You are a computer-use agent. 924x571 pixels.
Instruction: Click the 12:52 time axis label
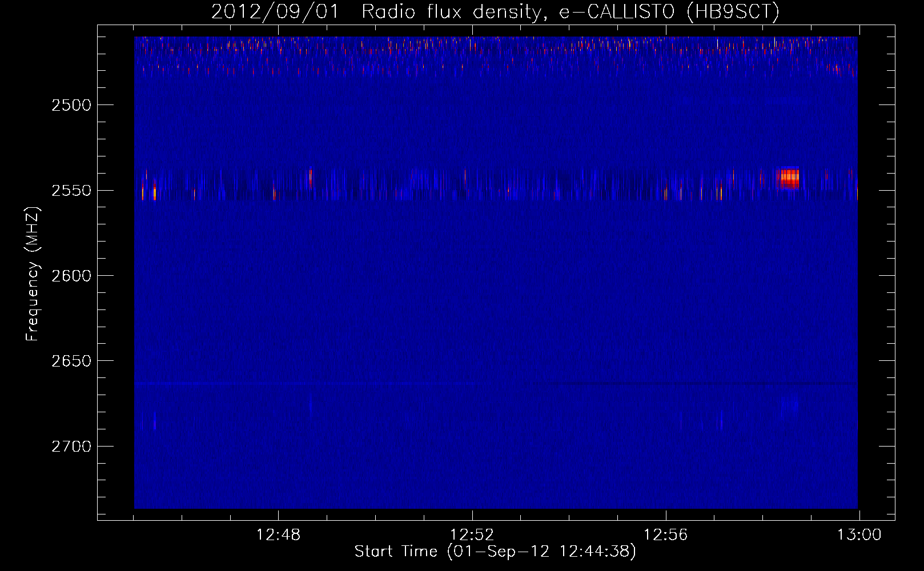pyautogui.click(x=472, y=535)
